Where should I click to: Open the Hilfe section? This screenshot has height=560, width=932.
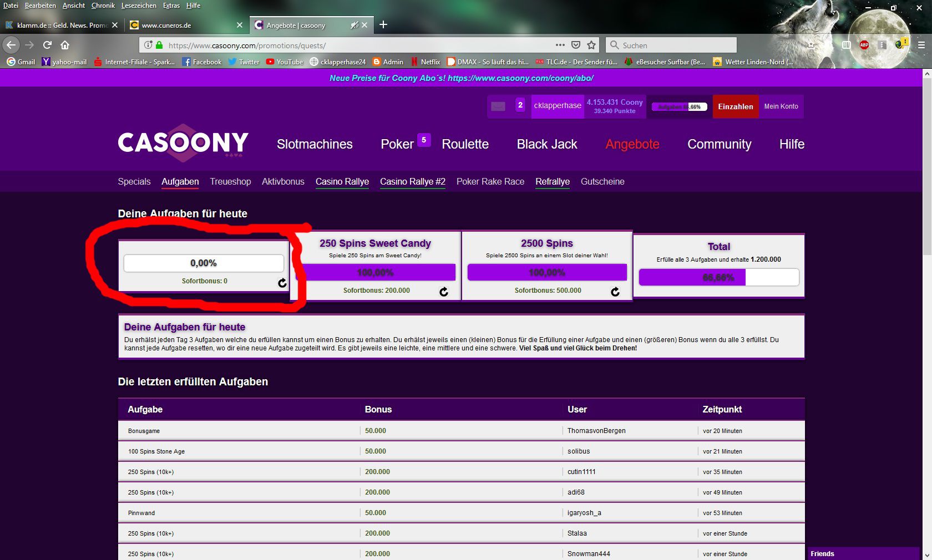[x=792, y=144]
